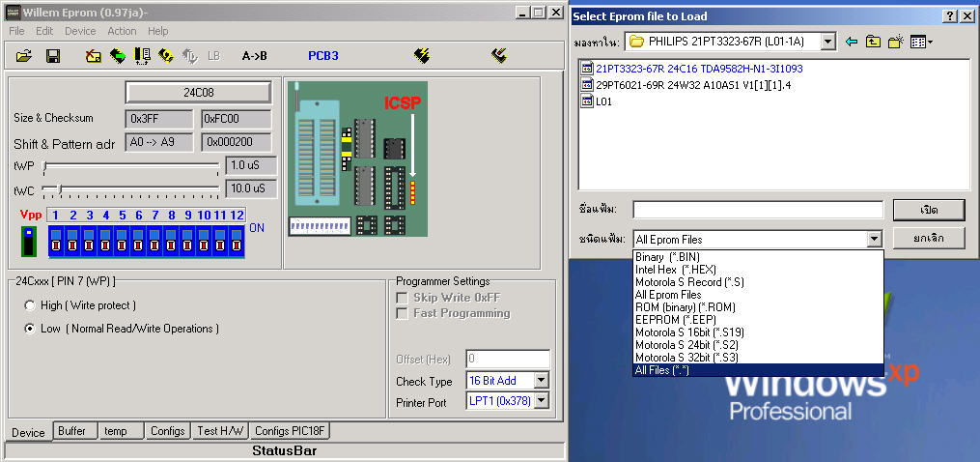
Task: Collapse the file type dropdown arrow
Action: point(874,239)
